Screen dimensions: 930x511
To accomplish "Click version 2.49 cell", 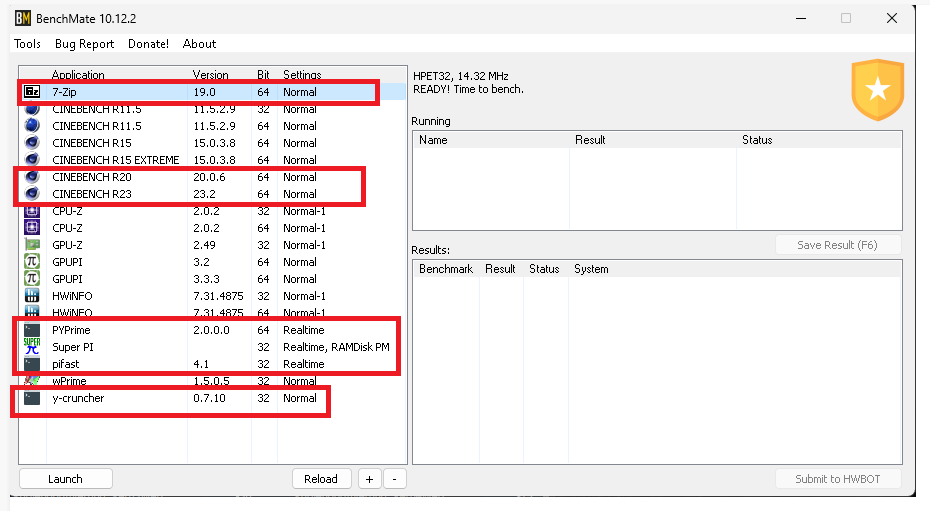I will pos(204,245).
